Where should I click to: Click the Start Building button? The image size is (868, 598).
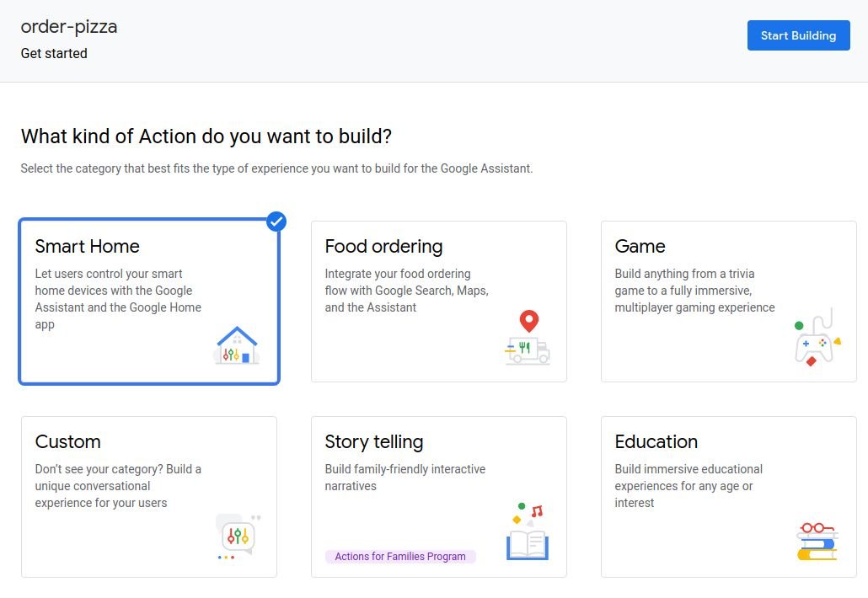point(798,35)
